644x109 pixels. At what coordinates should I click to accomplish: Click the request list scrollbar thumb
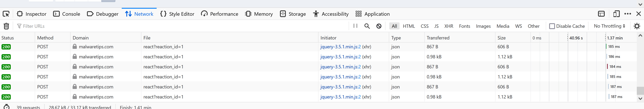click(x=640, y=91)
